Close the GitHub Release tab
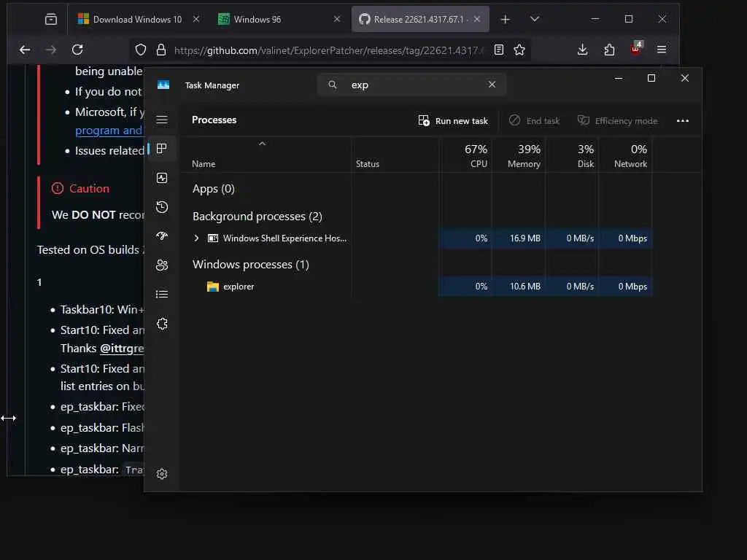This screenshot has width=747, height=560. point(477,19)
